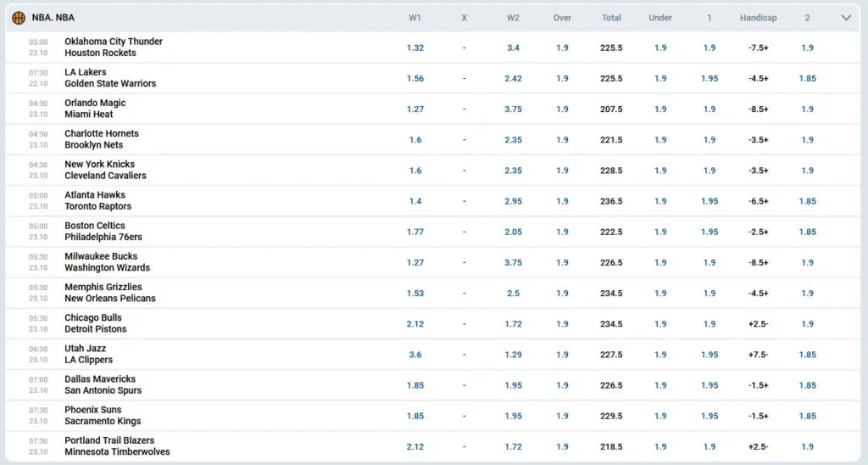Select Houston Rockets W2 odds 3.4
This screenshot has height=465, width=868.
tap(513, 48)
